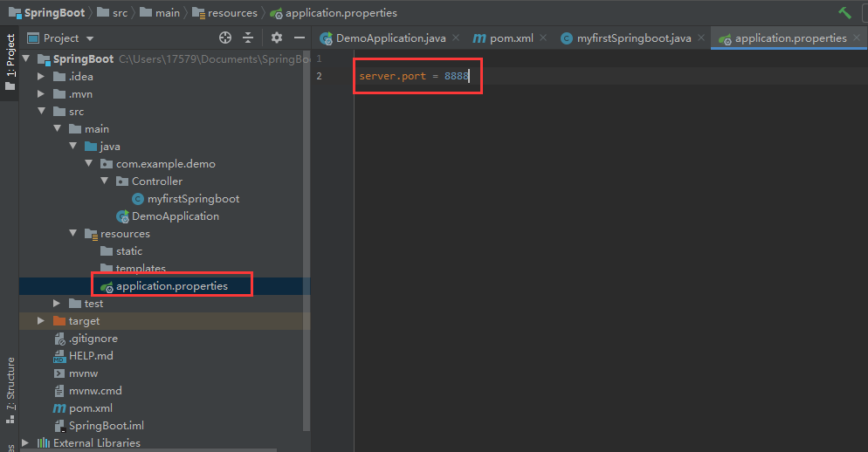Click the locate target crosshair icon

(x=224, y=38)
